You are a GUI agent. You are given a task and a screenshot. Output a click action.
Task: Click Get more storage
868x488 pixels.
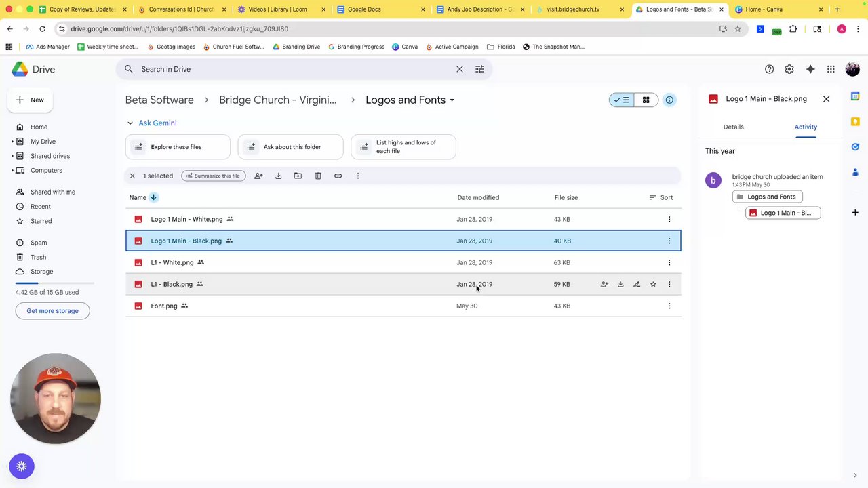pos(52,310)
